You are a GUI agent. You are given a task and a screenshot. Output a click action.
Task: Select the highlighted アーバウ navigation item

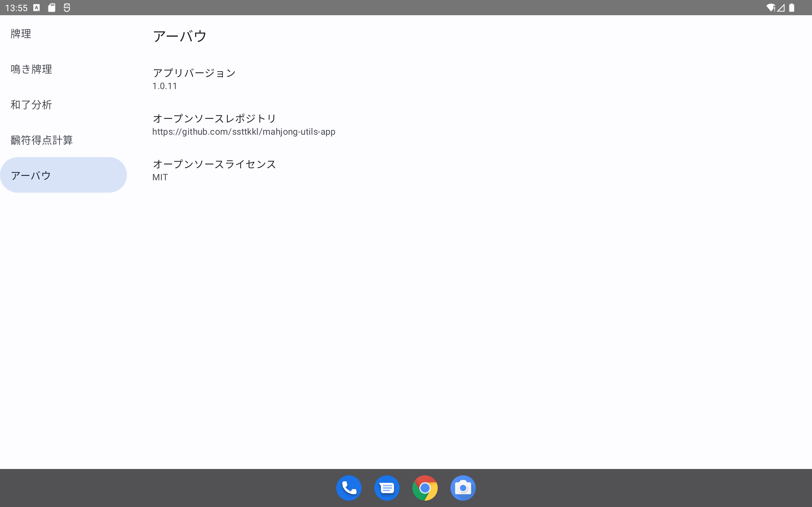click(63, 175)
